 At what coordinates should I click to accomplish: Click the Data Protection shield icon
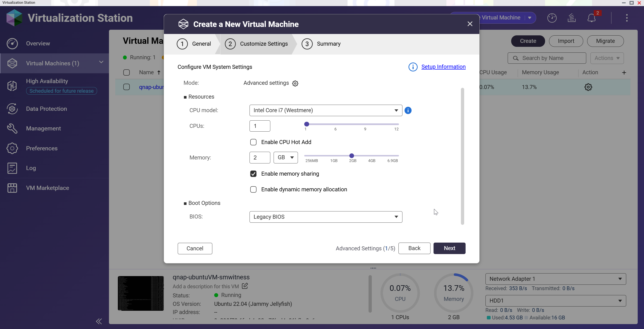(12, 109)
